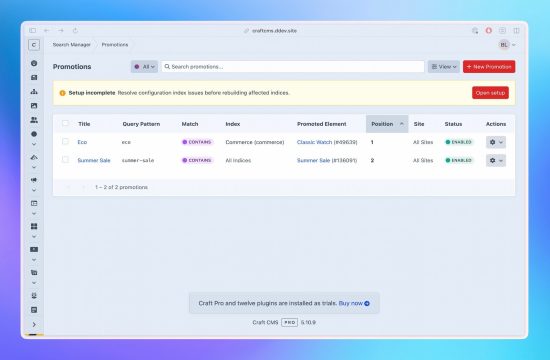Click the All Indices cell

[x=238, y=160]
